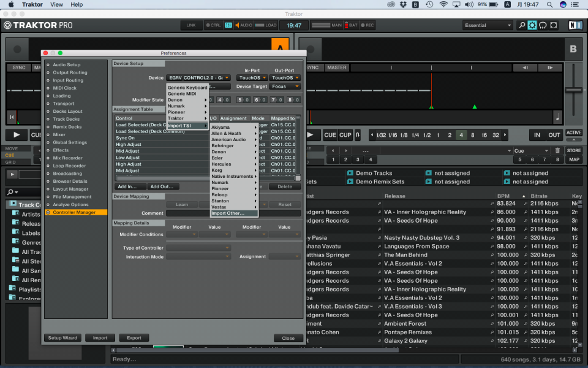
Task: Click the headphones icon in Traktor header
Action: pyautogui.click(x=543, y=25)
